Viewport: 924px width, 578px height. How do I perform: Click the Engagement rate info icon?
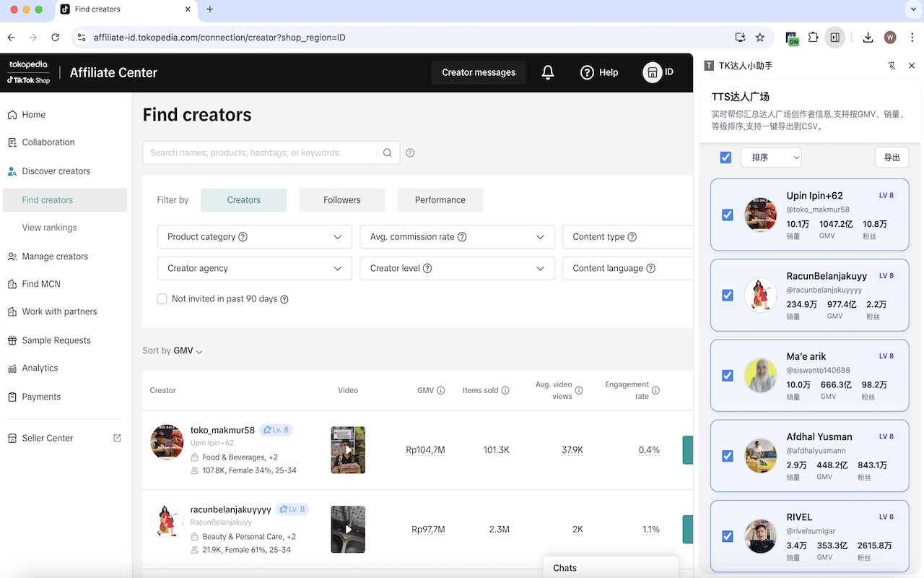(656, 390)
